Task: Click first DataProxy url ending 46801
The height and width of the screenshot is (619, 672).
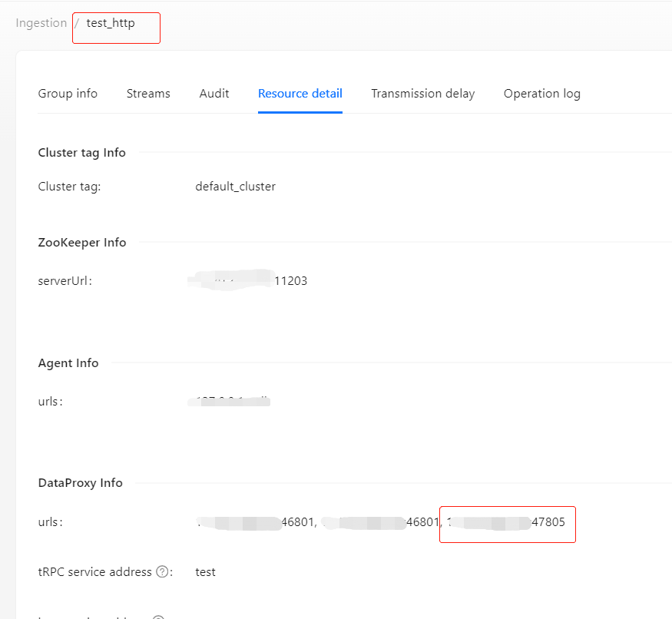Action: point(256,522)
